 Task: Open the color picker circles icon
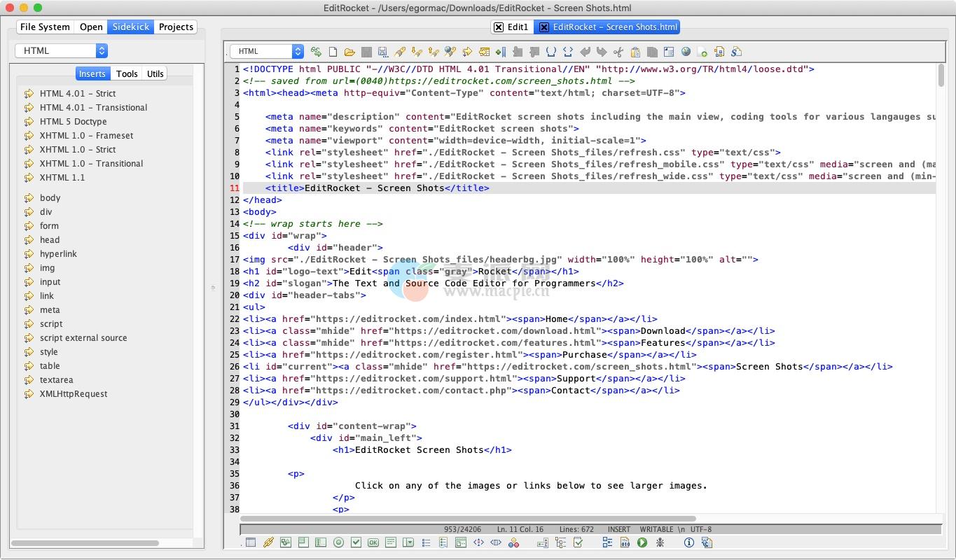tap(513, 542)
